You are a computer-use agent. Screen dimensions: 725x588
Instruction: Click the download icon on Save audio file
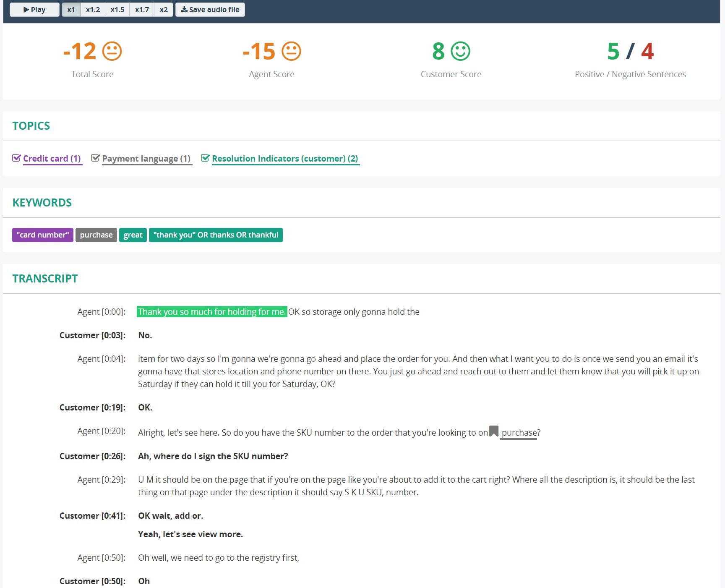coord(184,9)
